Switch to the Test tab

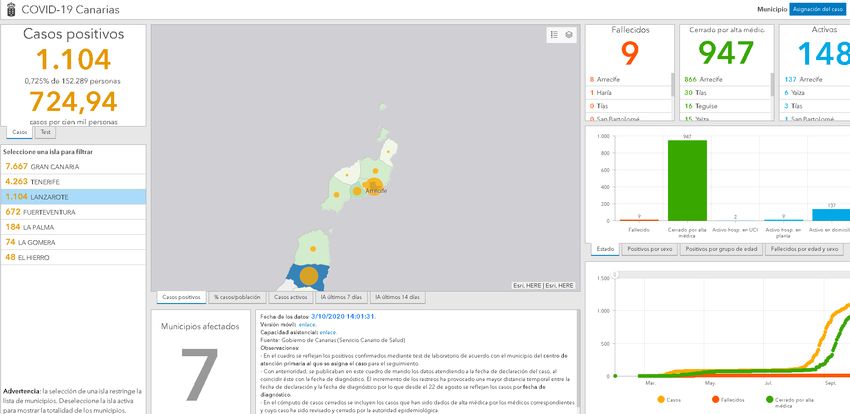coord(45,132)
